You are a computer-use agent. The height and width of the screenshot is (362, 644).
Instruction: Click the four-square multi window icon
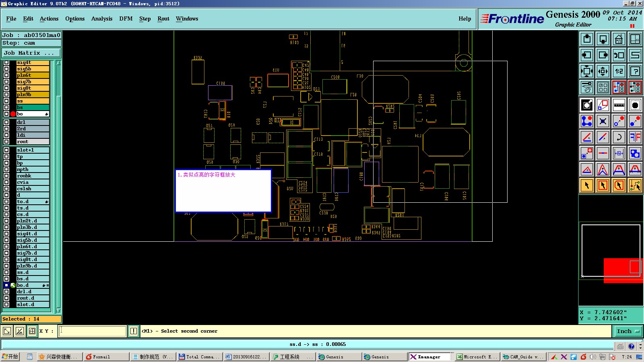[x=603, y=87]
